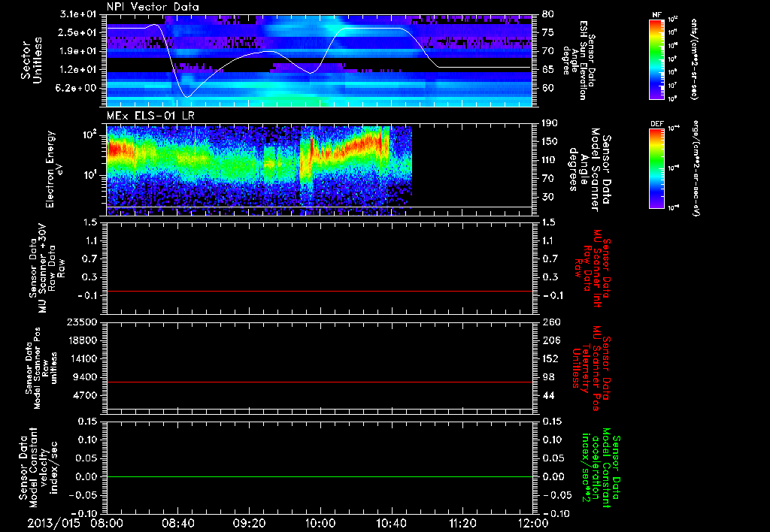770x532 pixels.
Task: Click the DEF energy flux color bar
Action: pyautogui.click(x=657, y=168)
